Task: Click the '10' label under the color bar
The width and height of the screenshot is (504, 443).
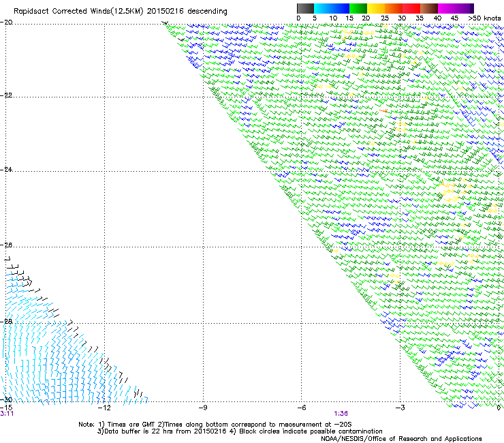Action: coord(333,18)
